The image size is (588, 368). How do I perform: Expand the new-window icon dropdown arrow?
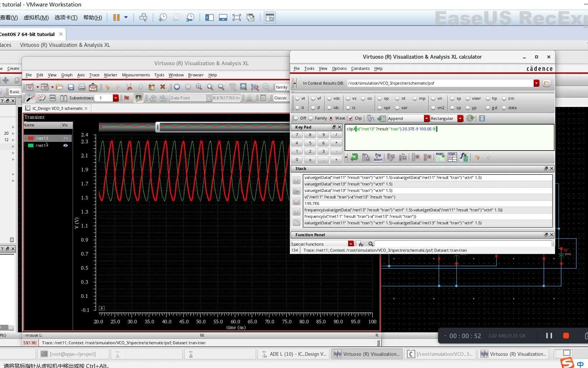click(x=37, y=87)
